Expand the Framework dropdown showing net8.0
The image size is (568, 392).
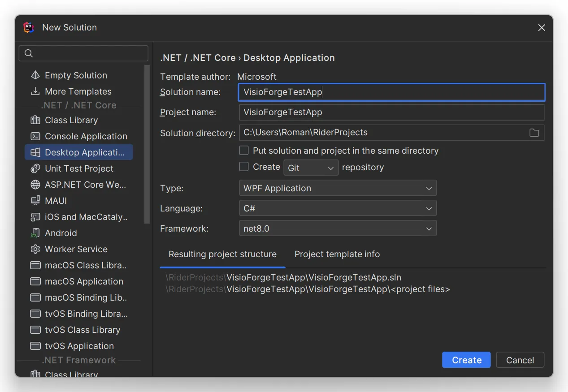(x=338, y=228)
